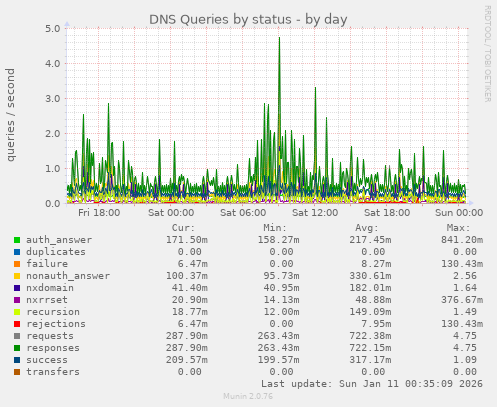The width and height of the screenshot is (497, 407).
Task: Select the auth_answer legend label
Action: coord(59,240)
